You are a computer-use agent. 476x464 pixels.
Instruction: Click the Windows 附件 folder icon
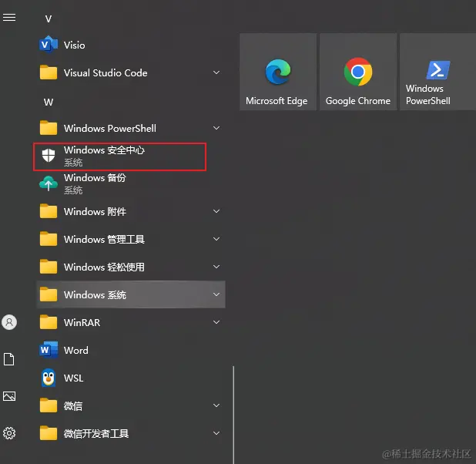49,211
